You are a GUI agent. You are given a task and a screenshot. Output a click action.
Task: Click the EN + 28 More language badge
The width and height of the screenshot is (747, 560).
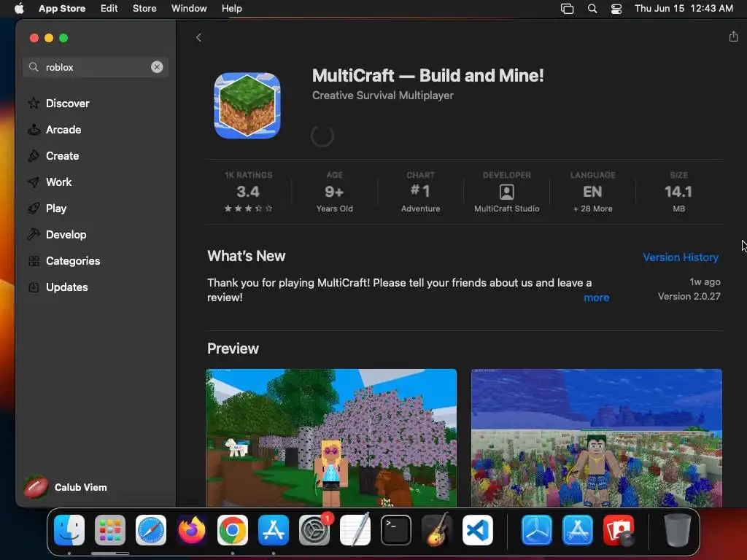[x=592, y=192]
